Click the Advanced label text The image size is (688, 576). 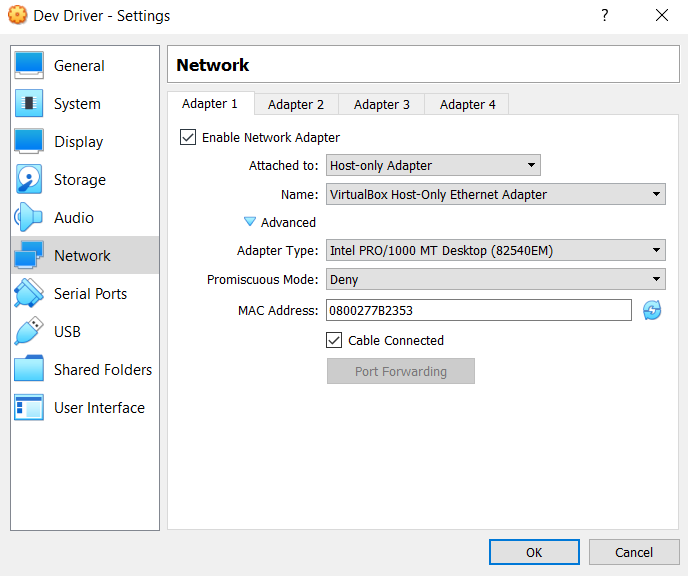tap(288, 222)
